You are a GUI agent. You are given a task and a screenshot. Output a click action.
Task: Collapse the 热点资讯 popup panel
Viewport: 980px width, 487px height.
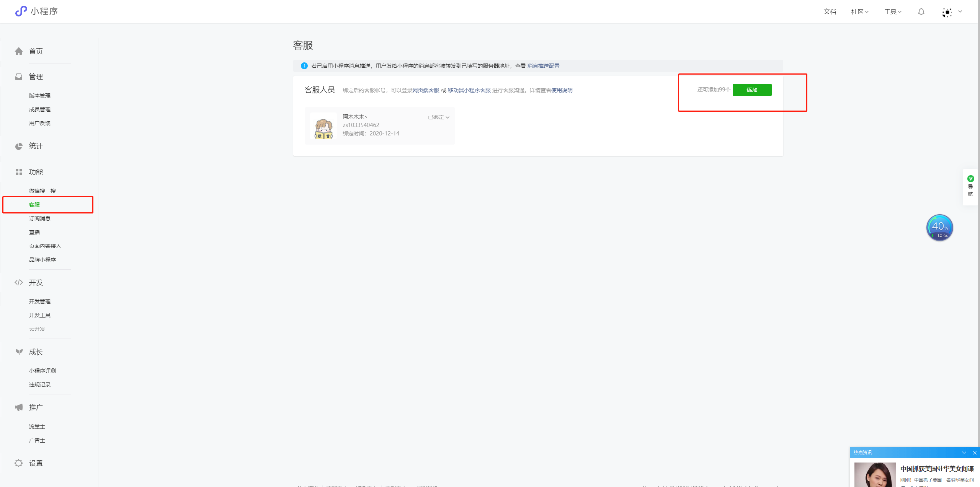pos(964,453)
